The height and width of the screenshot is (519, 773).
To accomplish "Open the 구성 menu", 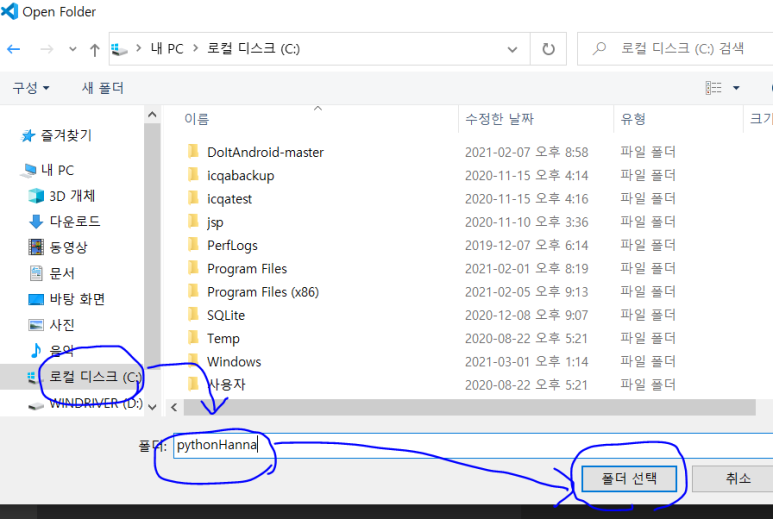I will click(31, 88).
